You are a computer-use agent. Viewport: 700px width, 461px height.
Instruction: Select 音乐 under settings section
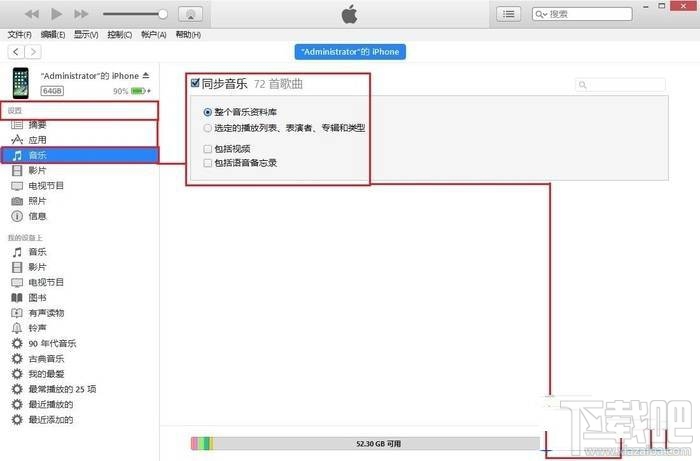click(79, 155)
